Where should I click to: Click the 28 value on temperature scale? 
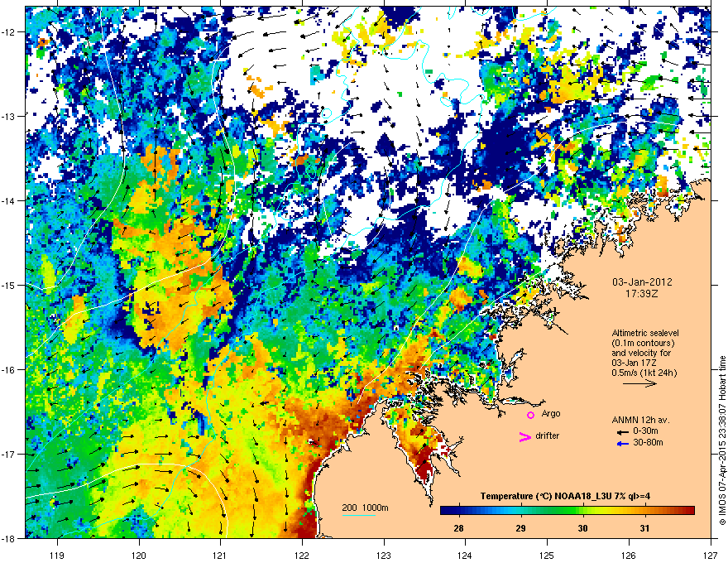point(458,528)
